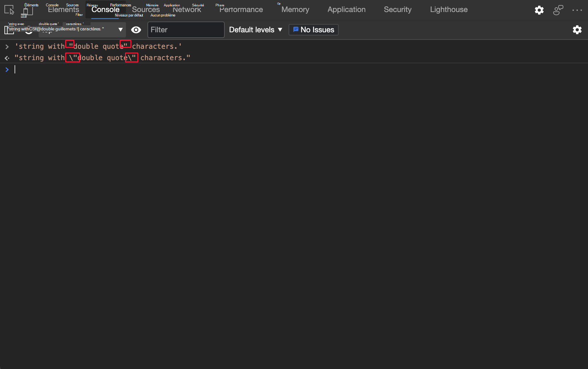The image size is (588, 369).
Task: Open the Lighthouse panel
Action: [449, 10]
